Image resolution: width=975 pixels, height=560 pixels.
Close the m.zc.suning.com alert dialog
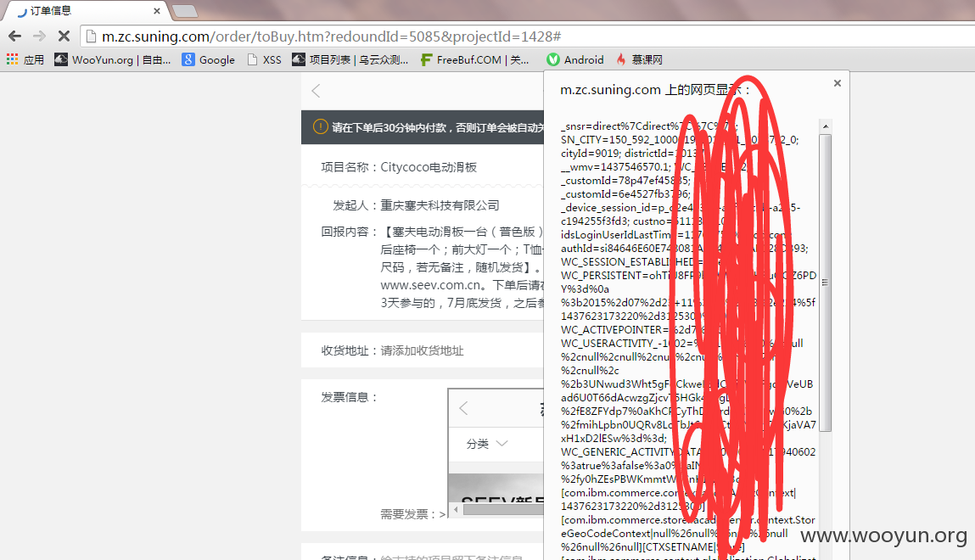(838, 82)
